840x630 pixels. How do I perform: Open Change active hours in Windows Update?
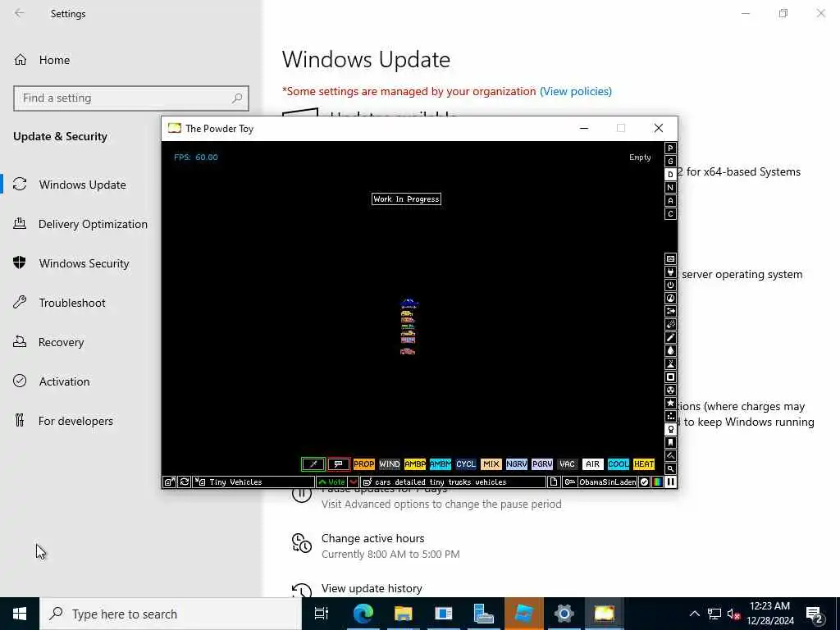point(376,546)
